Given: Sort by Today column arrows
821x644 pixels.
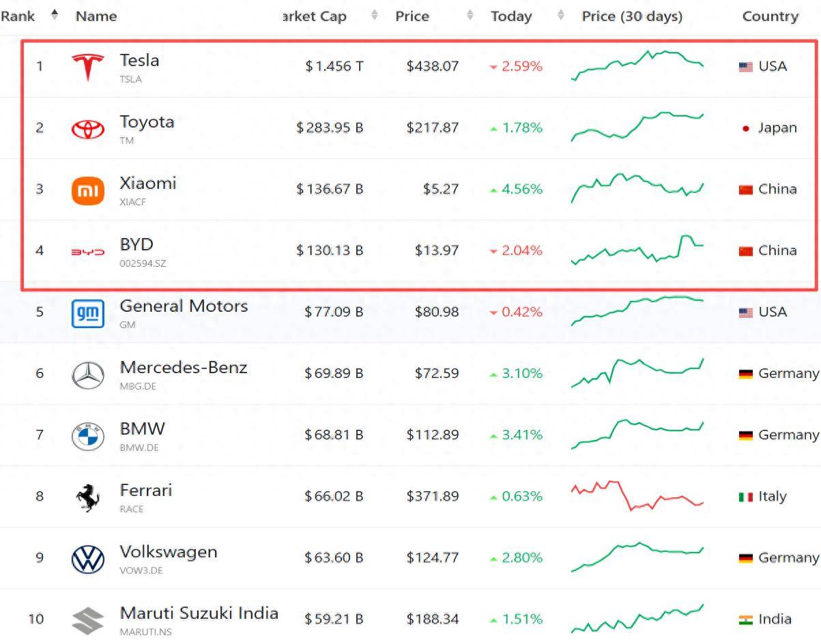Looking at the screenshot, I should pos(561,15).
